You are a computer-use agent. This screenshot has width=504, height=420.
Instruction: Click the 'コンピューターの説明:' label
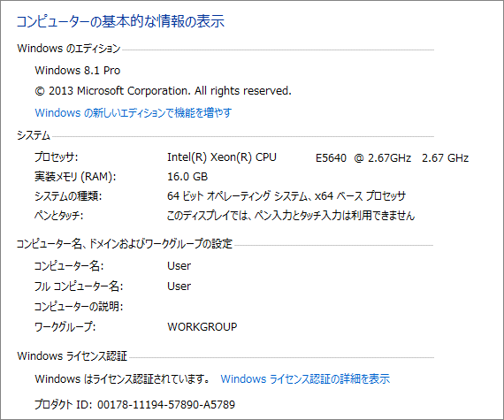(79, 306)
